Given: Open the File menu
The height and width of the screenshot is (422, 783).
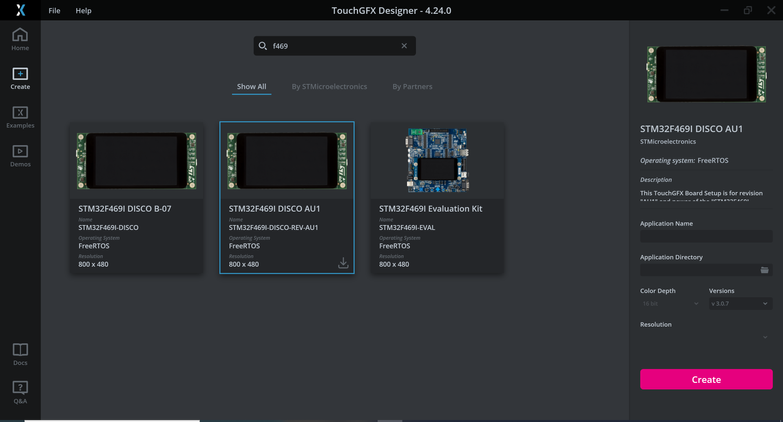Looking at the screenshot, I should (x=54, y=11).
